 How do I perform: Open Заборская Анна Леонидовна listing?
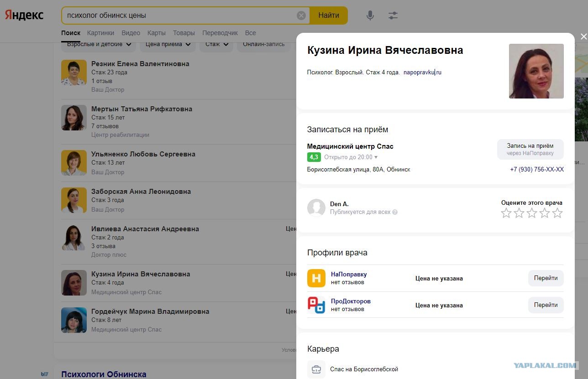(x=141, y=192)
